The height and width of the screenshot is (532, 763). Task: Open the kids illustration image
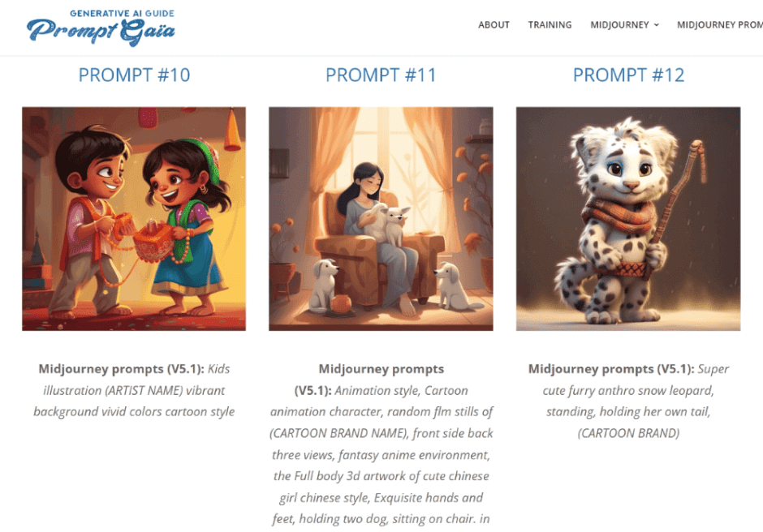[x=134, y=219]
